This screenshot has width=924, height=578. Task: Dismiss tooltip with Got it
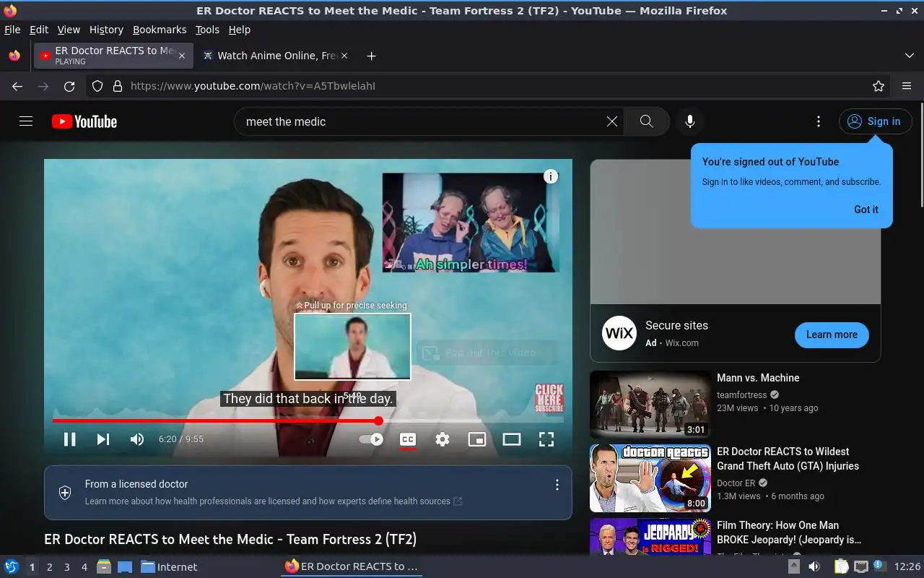click(866, 210)
